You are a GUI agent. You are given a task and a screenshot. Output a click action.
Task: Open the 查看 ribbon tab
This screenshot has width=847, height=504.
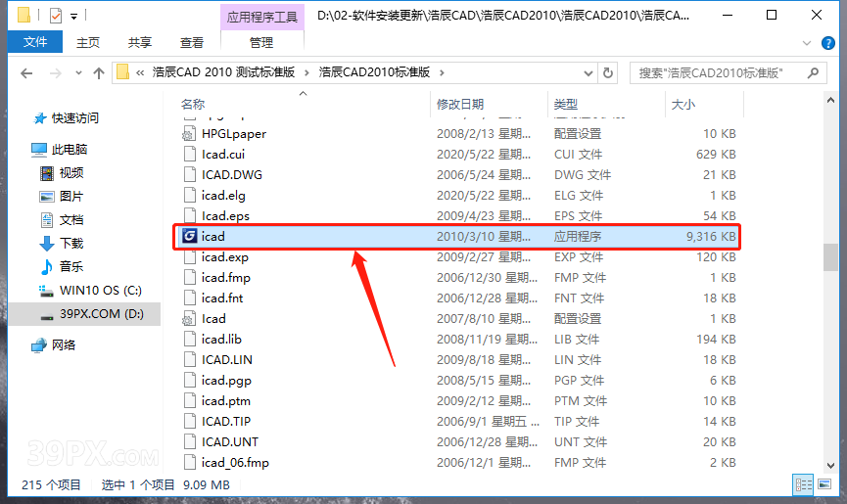[192, 43]
